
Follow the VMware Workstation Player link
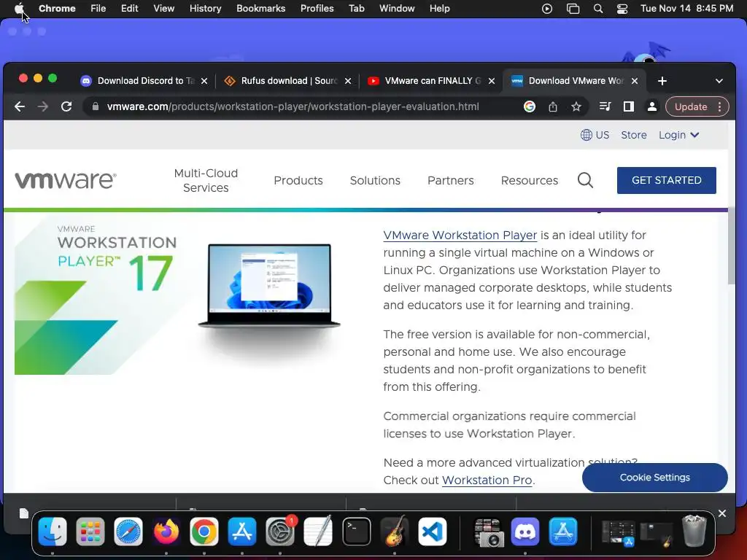coord(460,236)
